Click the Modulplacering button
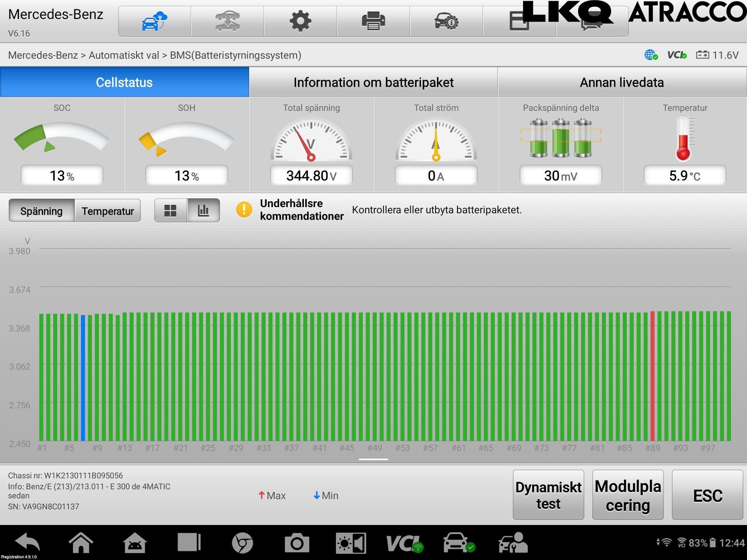 (627, 495)
